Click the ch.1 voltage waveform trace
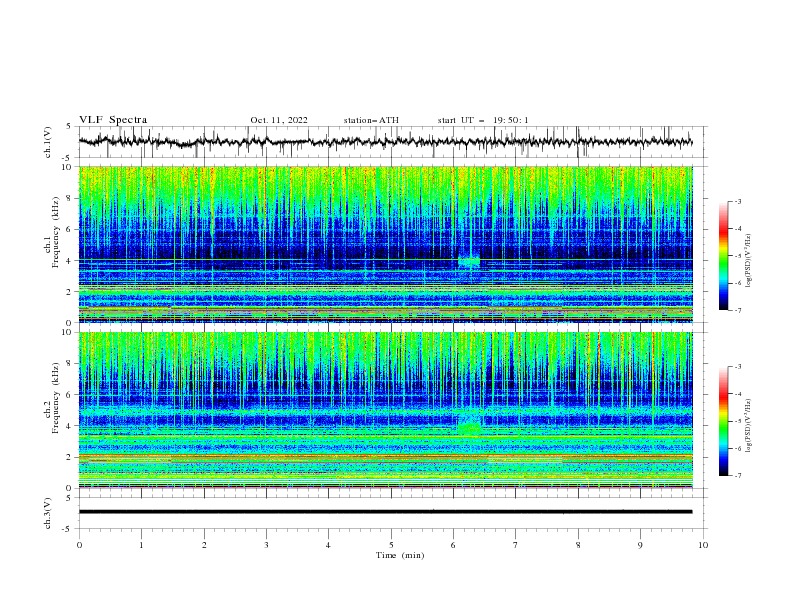The image size is (792, 612). tap(385, 142)
